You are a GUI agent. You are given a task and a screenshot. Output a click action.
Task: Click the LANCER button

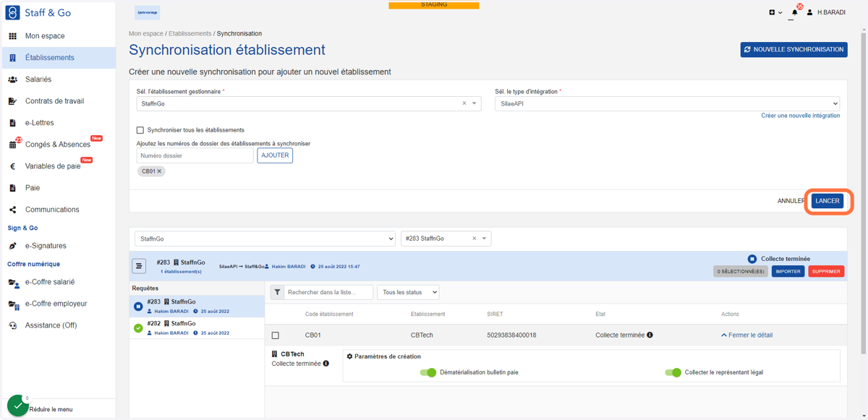coord(827,201)
